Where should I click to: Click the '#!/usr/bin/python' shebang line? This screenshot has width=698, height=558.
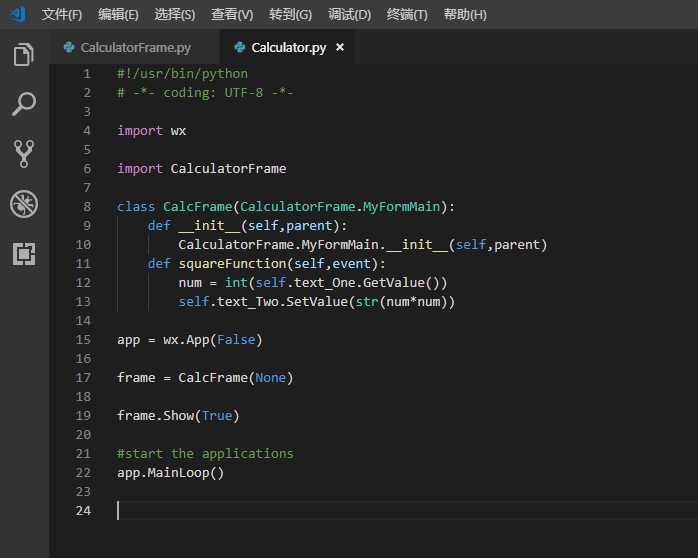[x=182, y=73]
